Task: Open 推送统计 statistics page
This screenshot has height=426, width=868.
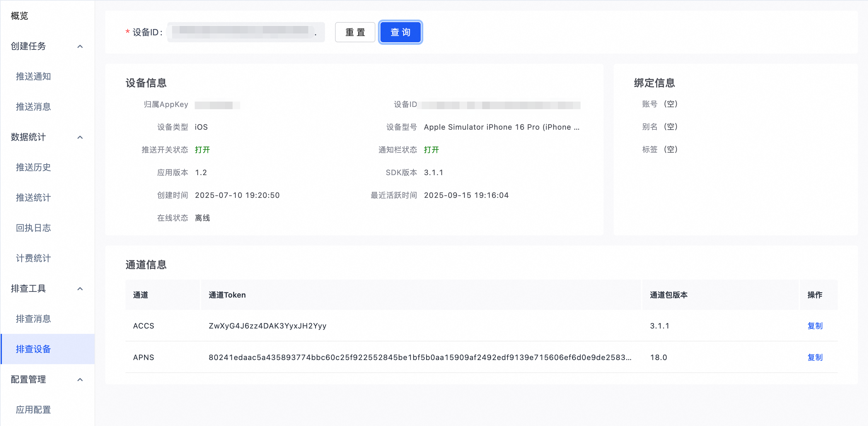Action: [33, 198]
